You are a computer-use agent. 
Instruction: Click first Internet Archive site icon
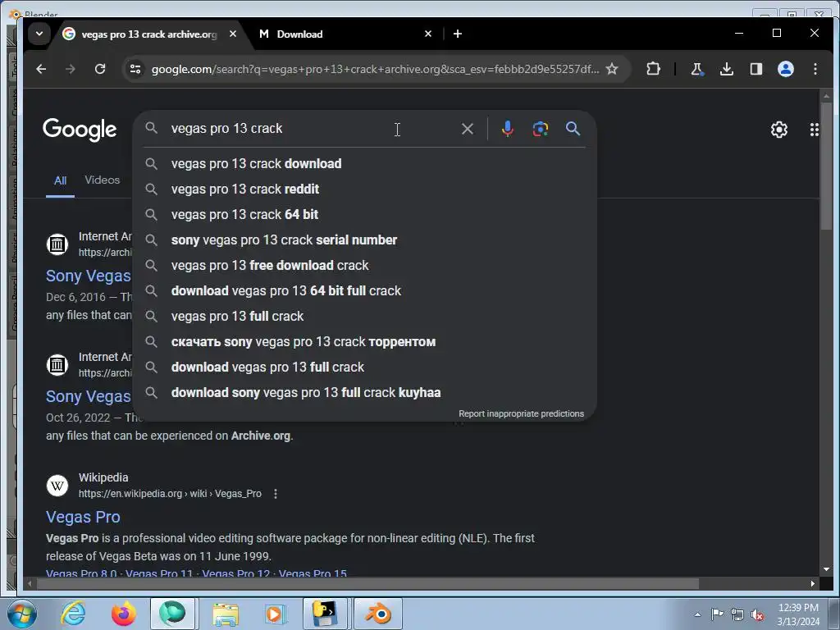tap(57, 244)
